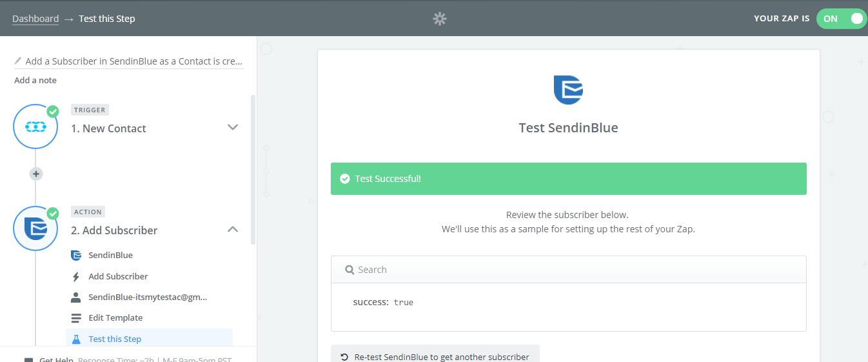Focus the Search field in results box
868x362 pixels.
(569, 270)
